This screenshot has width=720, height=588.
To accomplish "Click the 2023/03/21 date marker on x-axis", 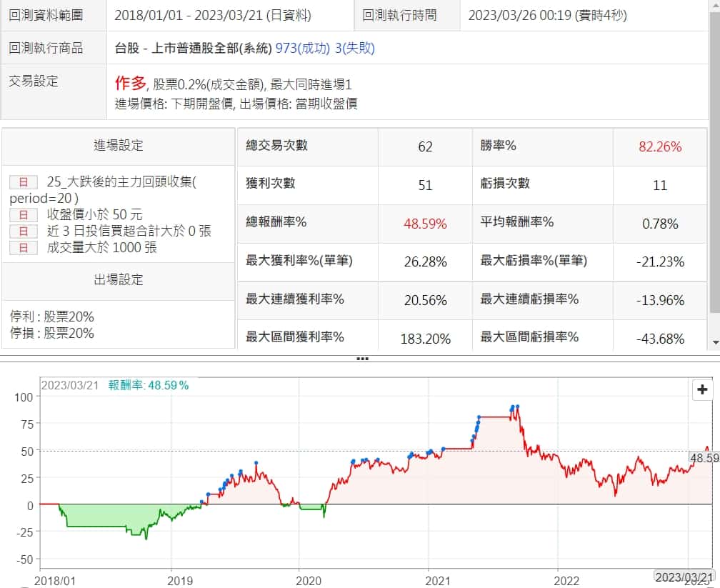I will tap(684, 577).
